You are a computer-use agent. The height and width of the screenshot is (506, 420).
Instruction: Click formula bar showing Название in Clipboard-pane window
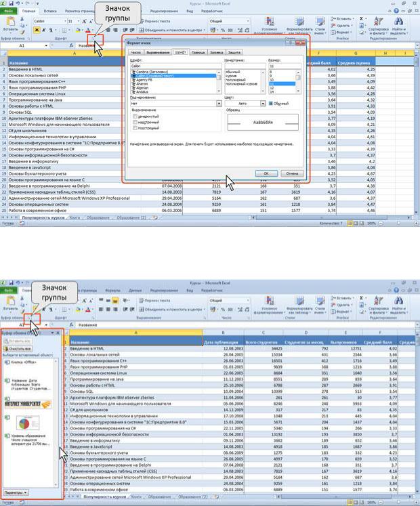pyautogui.click(x=245, y=324)
